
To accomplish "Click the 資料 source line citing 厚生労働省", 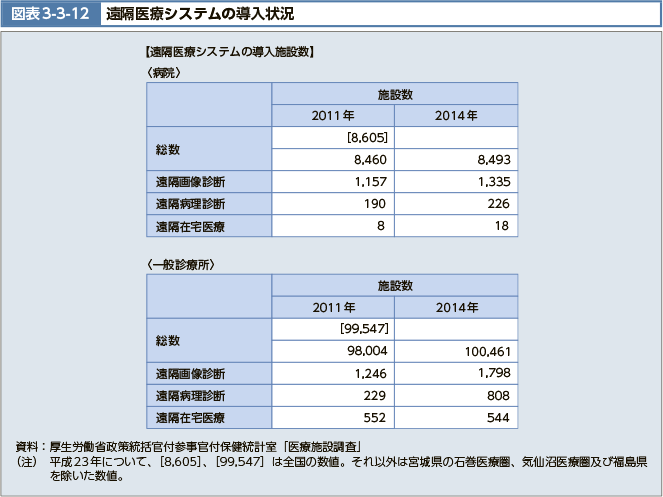I will point(200,445).
